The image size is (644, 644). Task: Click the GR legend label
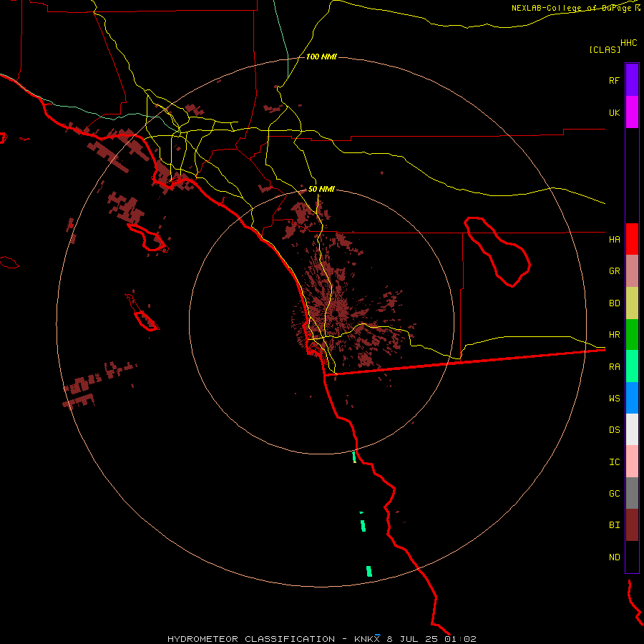(x=614, y=271)
